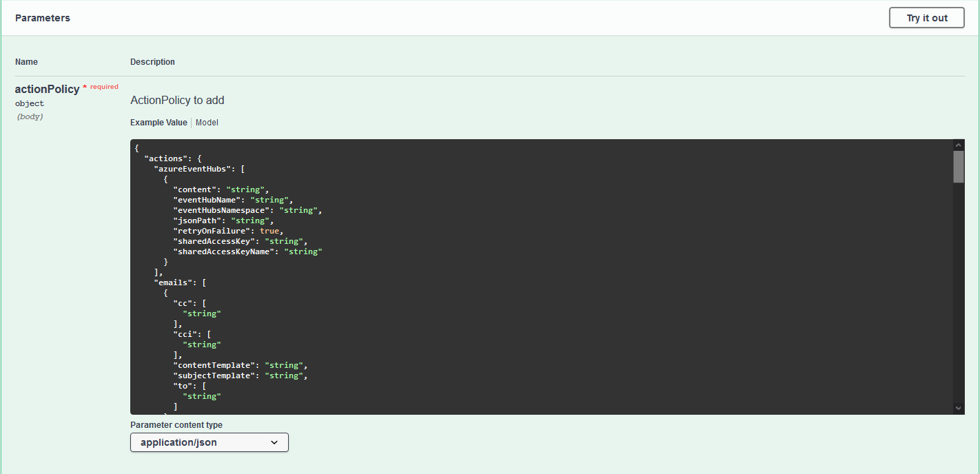Click the "ActionPolicy to add" description
Image resolution: width=980 pixels, height=474 pixels.
click(177, 100)
